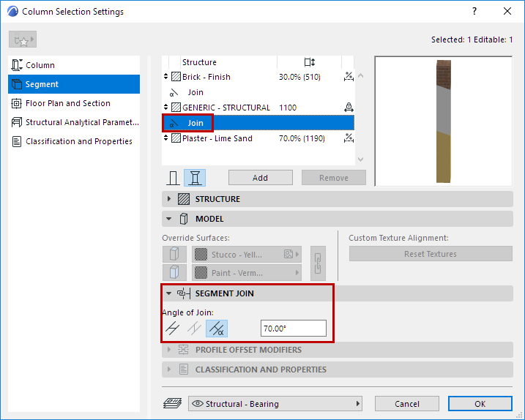Select the Plaster - Lime Sand segment row
This screenshot has width=525, height=420.
pos(258,138)
